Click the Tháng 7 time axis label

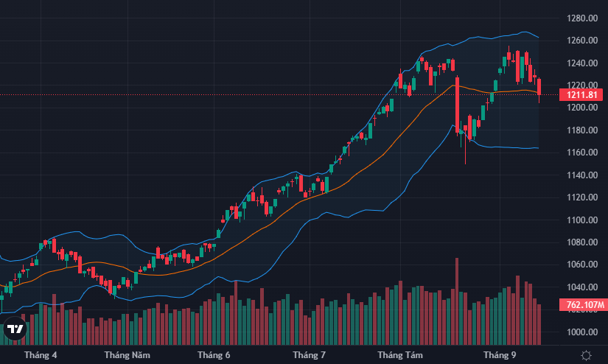[x=309, y=355]
